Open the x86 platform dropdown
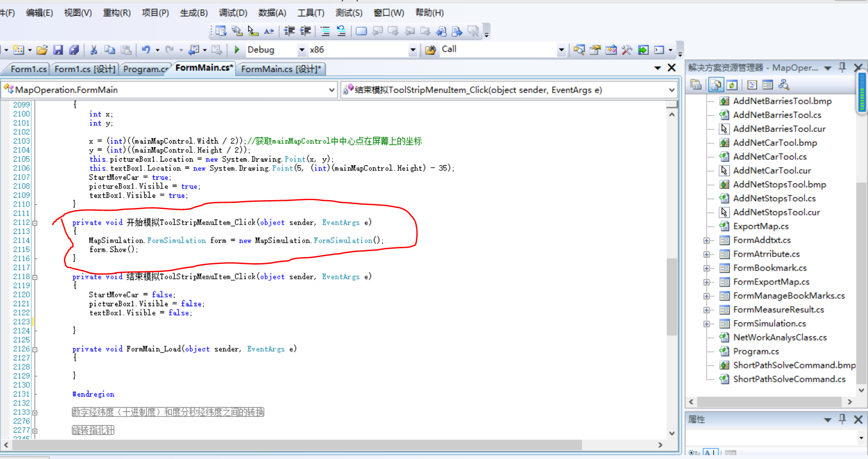Image resolution: width=868 pixels, height=459 pixels. pyautogui.click(x=413, y=50)
